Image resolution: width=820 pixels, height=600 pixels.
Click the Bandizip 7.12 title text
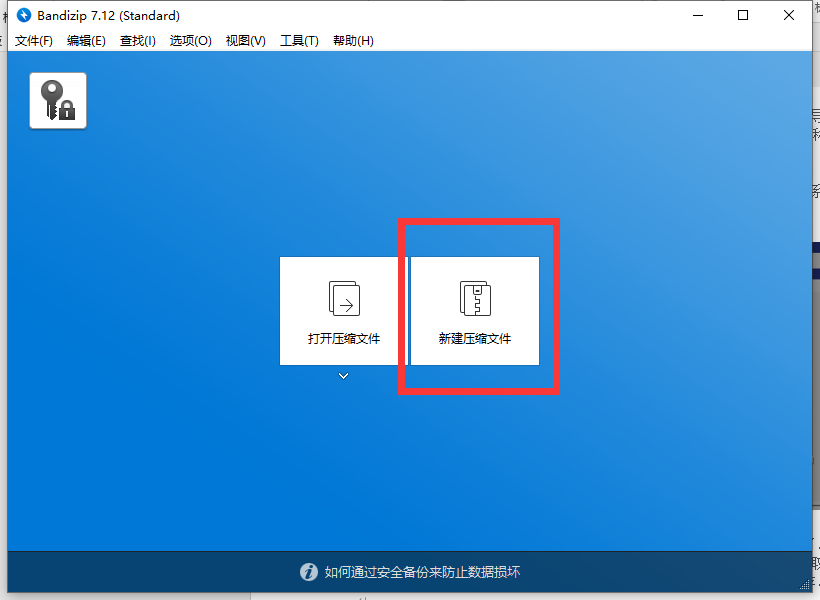tap(108, 15)
